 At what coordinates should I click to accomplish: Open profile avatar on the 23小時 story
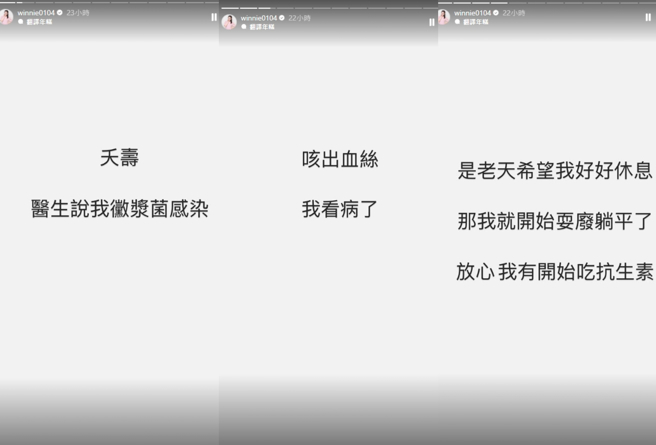coord(6,17)
